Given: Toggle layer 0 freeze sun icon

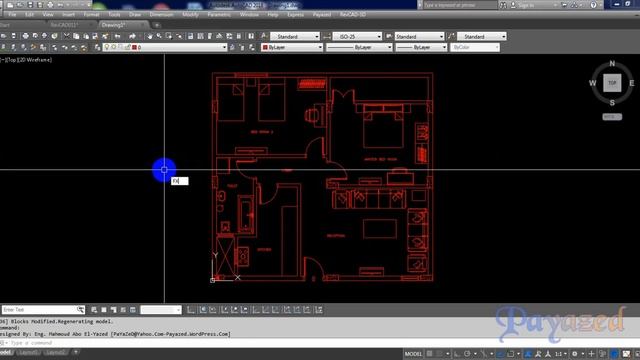Looking at the screenshot, I should click(113, 47).
